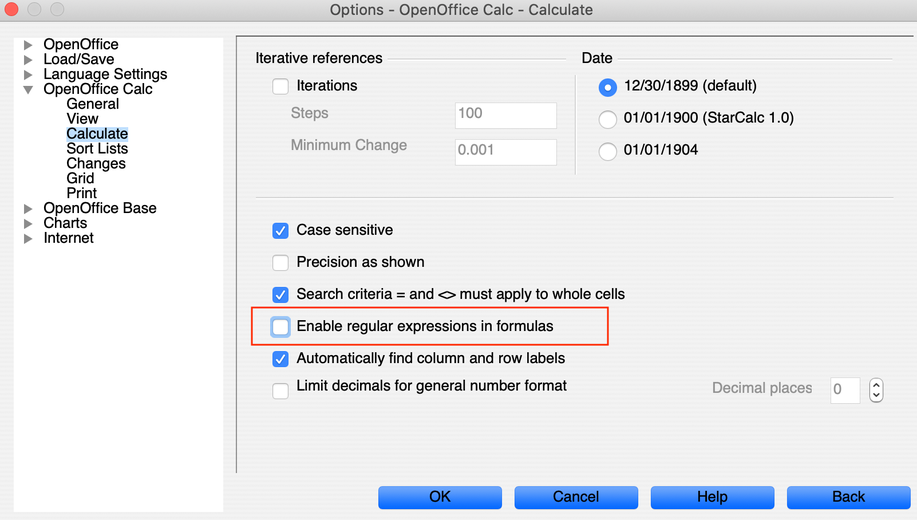Select the OpenOffice category label
The width and height of the screenshot is (917, 520).
pyautogui.click(x=81, y=44)
